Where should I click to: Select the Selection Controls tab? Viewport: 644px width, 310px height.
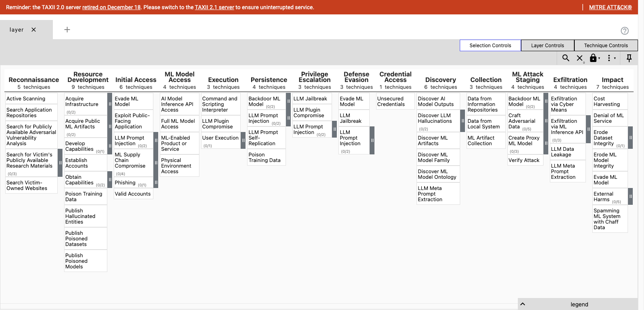coord(490,46)
